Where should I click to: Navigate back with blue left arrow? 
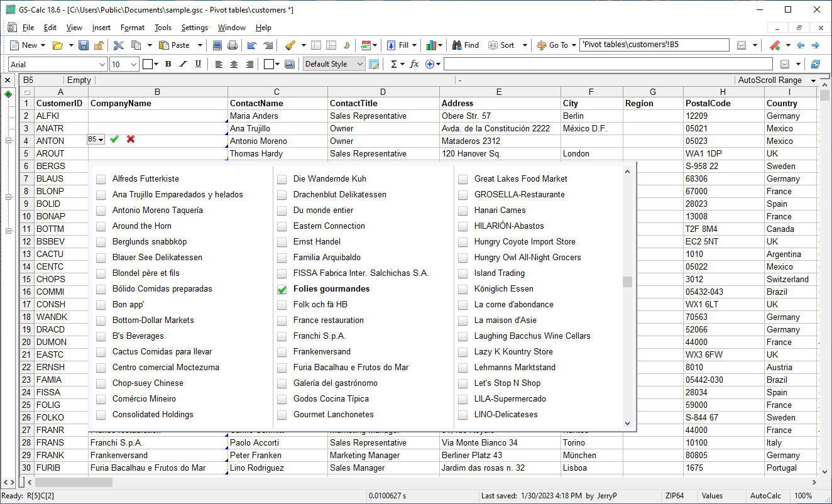800,45
